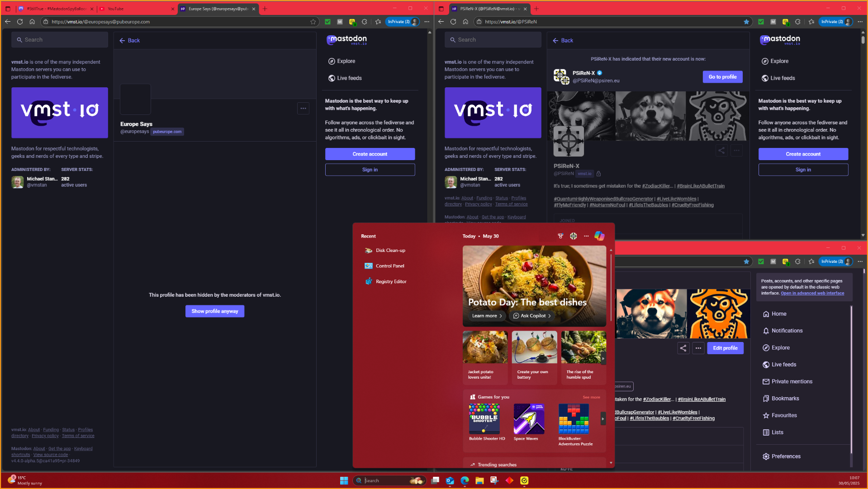
Task: Open the #BrainLikeABulletTrain hashtag in the top-right window
Action: (x=701, y=186)
